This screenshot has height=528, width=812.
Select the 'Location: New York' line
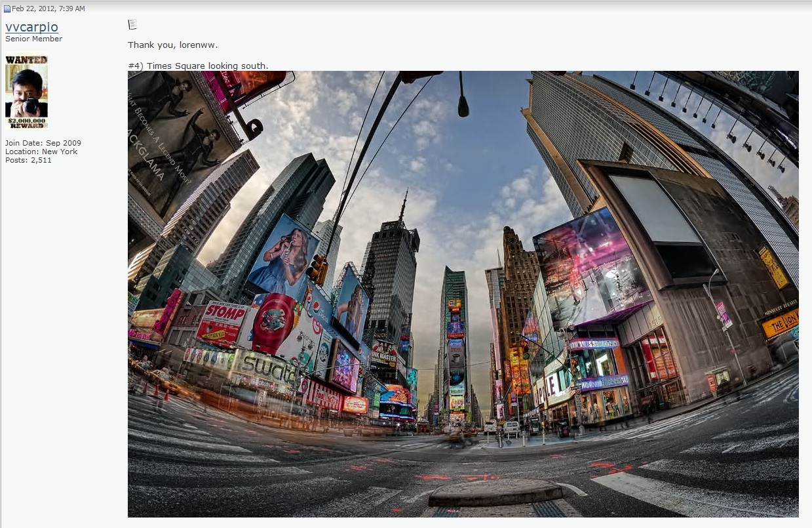click(x=41, y=152)
